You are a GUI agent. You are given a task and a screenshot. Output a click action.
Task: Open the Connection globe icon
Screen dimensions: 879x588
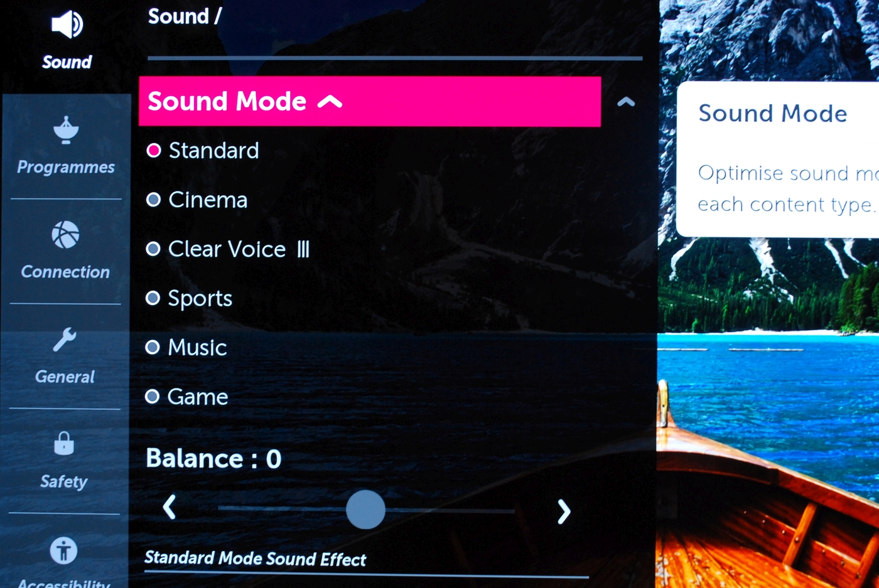65,235
